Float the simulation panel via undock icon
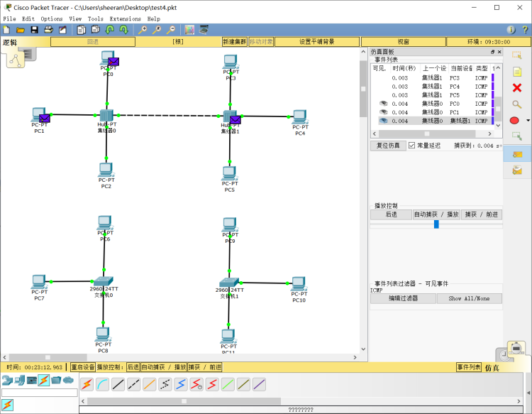This screenshot has width=532, height=414. (492, 52)
